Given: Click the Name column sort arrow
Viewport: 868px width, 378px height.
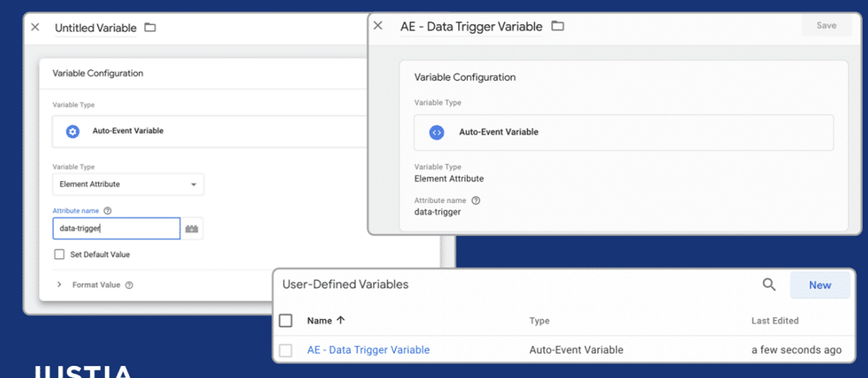Looking at the screenshot, I should pos(340,321).
